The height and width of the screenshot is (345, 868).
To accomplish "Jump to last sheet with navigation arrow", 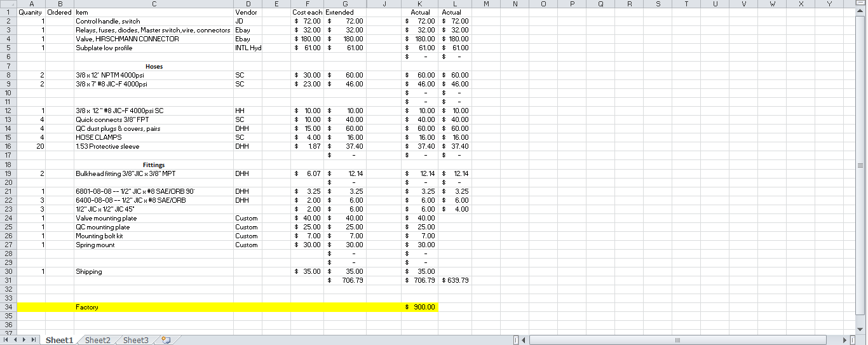I will click(x=34, y=340).
